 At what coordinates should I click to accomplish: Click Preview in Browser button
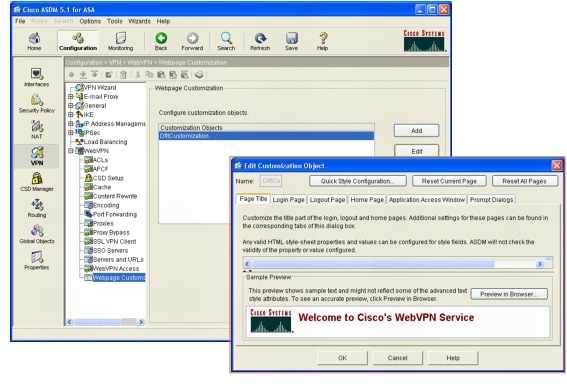point(509,294)
